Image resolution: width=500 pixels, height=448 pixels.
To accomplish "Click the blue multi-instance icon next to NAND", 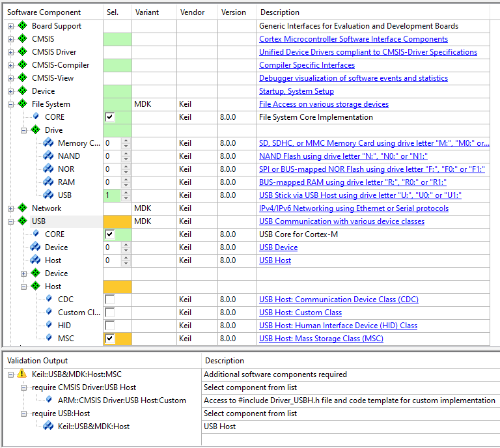I will (x=48, y=156).
